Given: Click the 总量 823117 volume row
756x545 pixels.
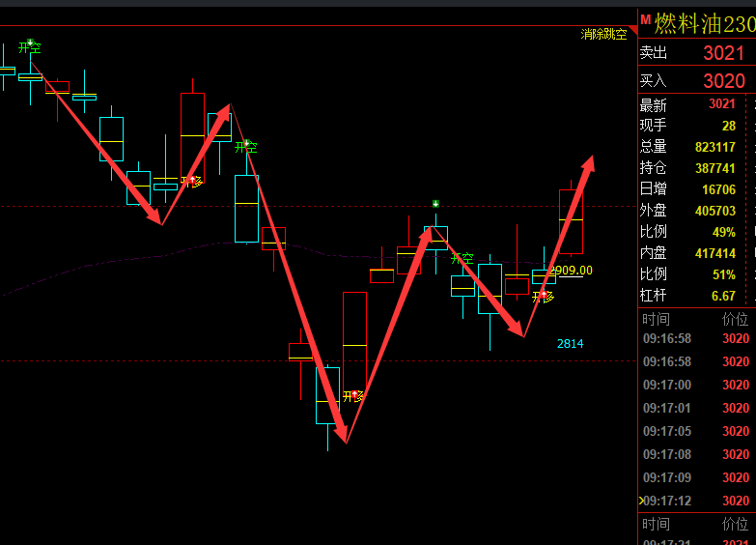Looking at the screenshot, I should [x=695, y=147].
